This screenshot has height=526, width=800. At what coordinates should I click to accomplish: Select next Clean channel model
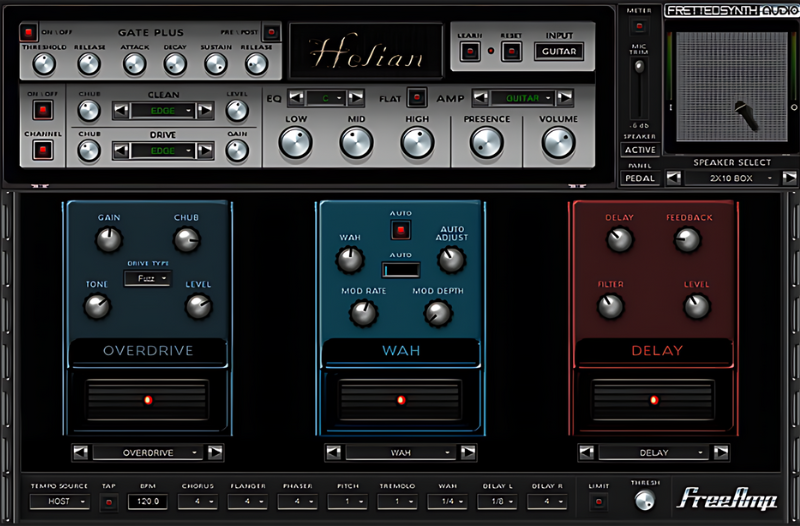coord(205,110)
